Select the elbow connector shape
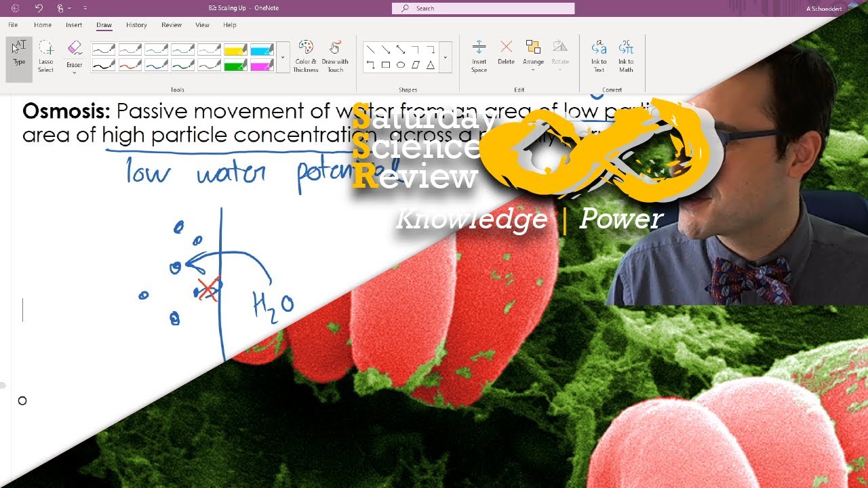 point(415,49)
